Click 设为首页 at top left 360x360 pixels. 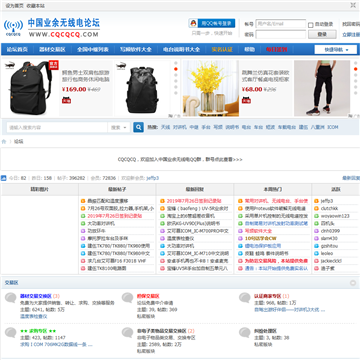tap(15, 6)
